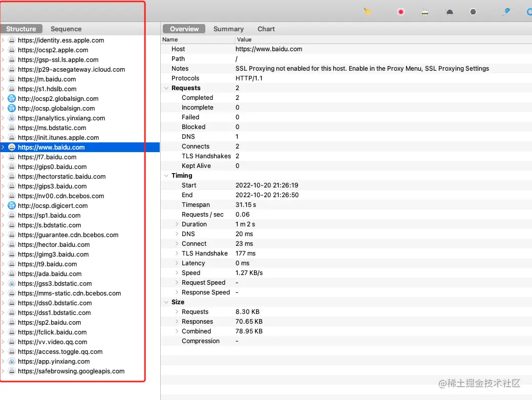Viewport: 532px width, 400px height.
Task: Click host icon beside https://ocsp2.apple.com
Action: point(12,50)
